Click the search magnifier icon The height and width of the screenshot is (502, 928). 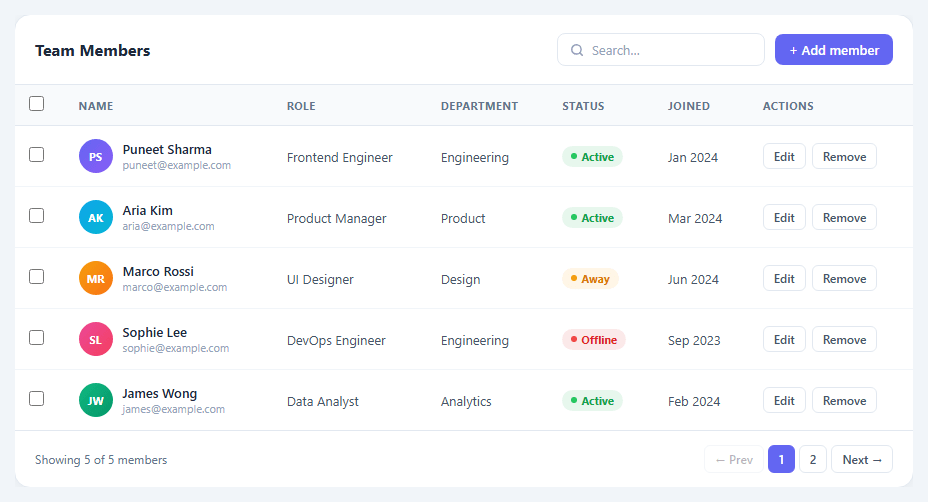[577, 50]
